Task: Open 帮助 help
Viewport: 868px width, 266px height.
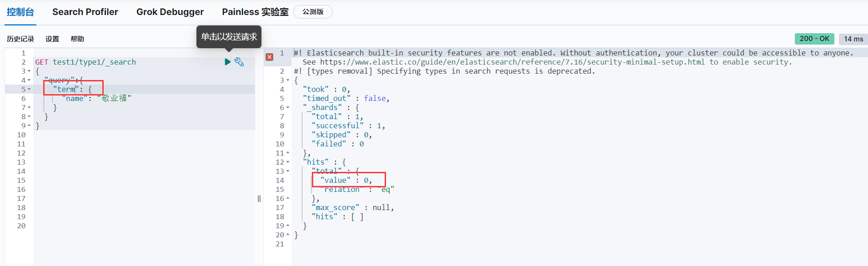Action: [77, 39]
